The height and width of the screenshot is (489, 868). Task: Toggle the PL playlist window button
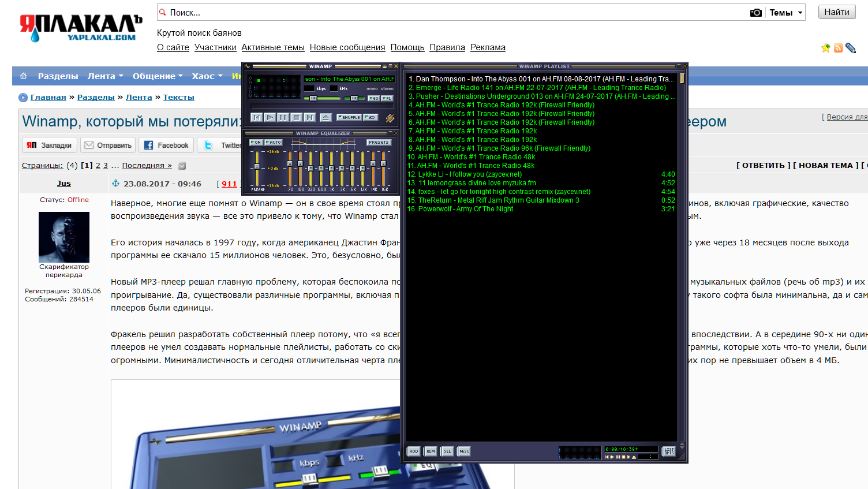click(x=387, y=98)
